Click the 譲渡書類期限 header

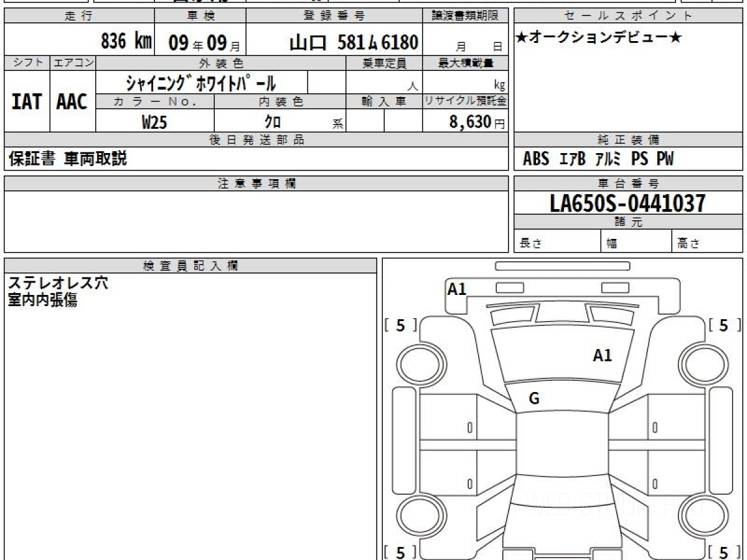tap(465, 16)
